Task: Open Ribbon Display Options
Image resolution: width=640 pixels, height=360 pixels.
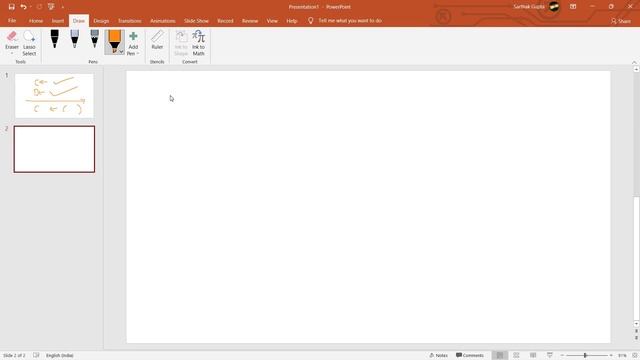Action: point(573,7)
